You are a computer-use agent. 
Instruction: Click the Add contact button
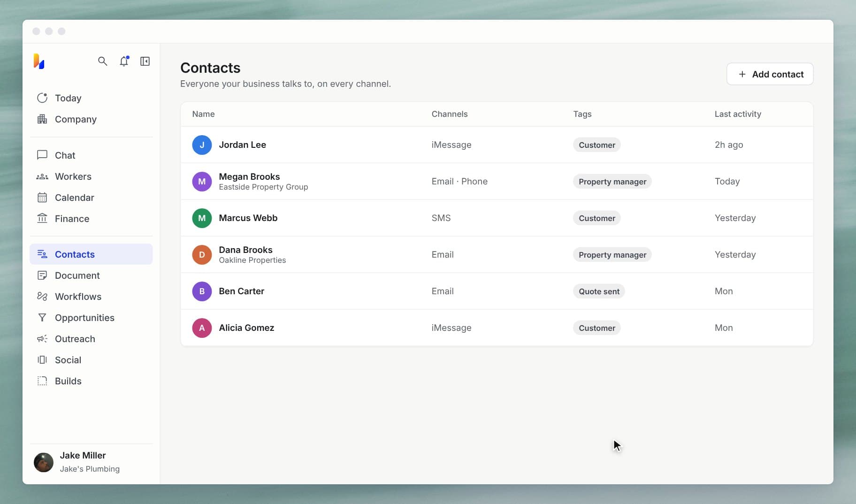click(770, 74)
